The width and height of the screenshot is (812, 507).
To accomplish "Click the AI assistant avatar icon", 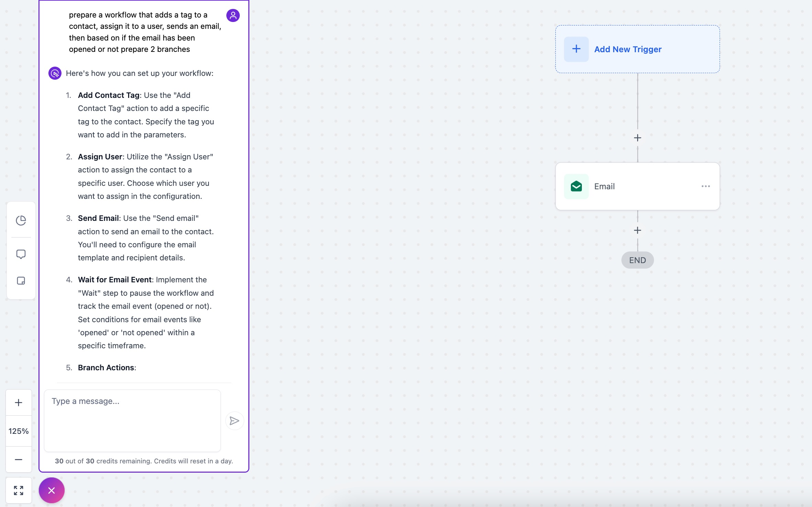I will (55, 73).
